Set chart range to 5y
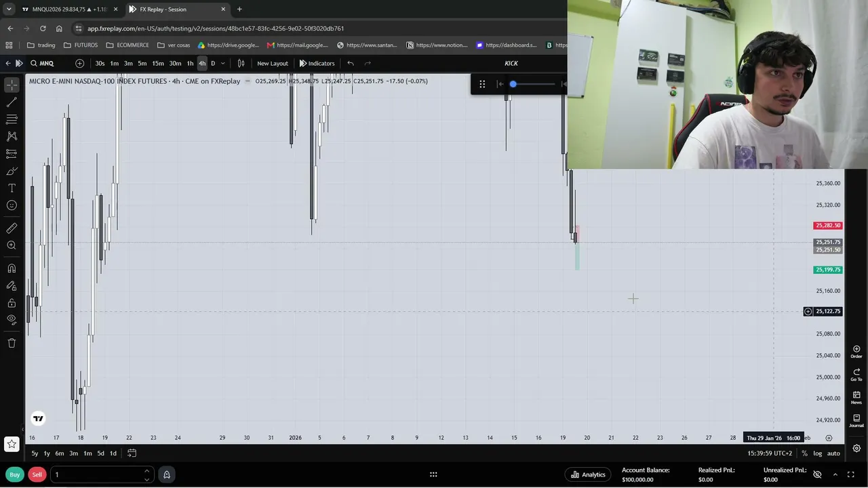The height and width of the screenshot is (488, 868). pos(35,453)
